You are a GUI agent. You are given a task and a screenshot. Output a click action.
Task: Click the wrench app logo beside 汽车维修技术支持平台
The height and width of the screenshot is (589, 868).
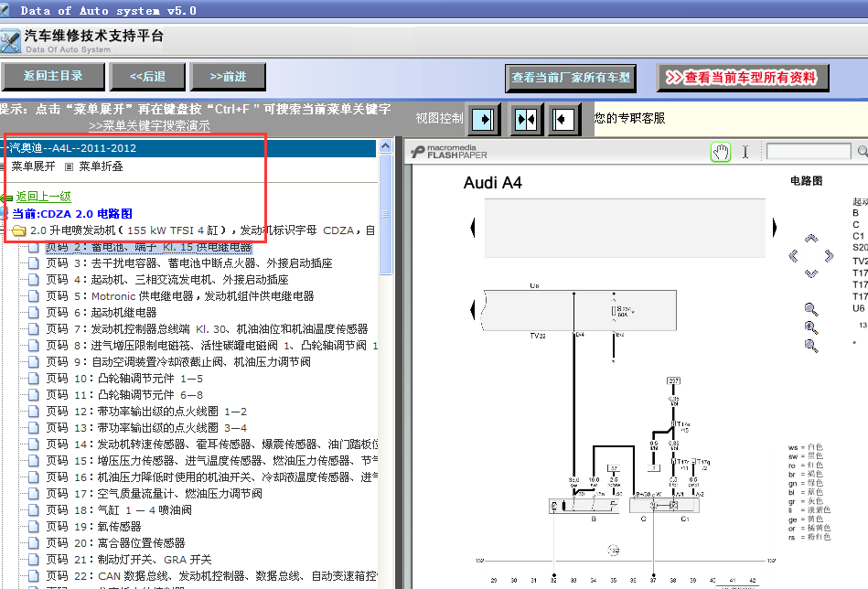(10, 41)
